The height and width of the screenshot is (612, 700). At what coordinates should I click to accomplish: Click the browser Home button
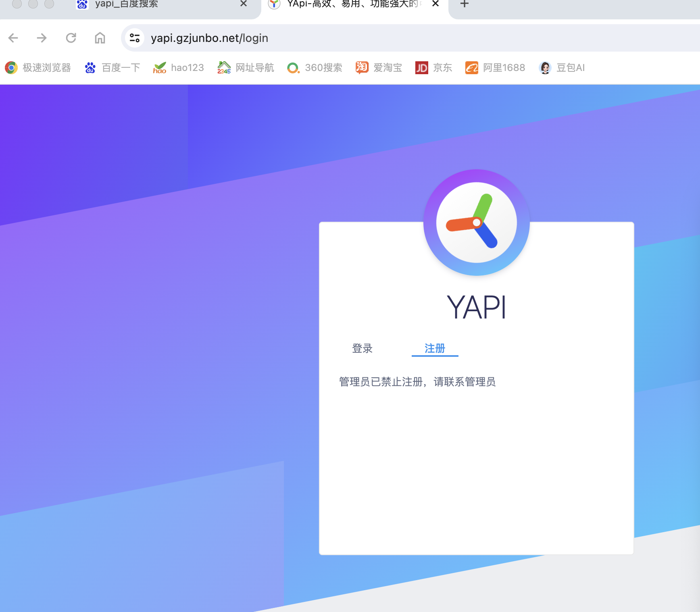point(99,37)
